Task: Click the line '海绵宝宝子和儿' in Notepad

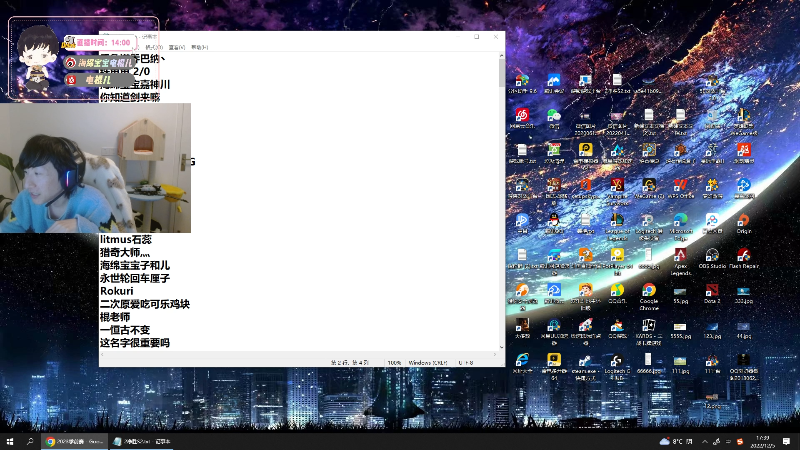Action: point(135,265)
